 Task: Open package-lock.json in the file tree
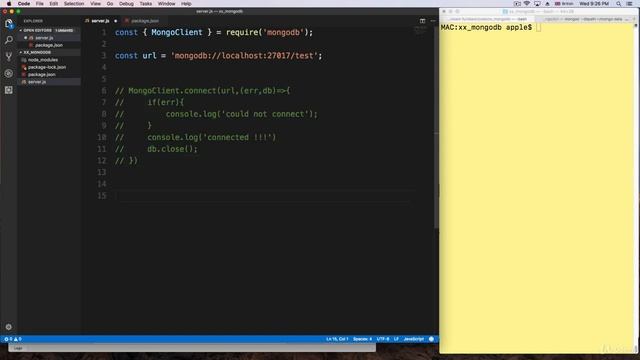[x=47, y=67]
